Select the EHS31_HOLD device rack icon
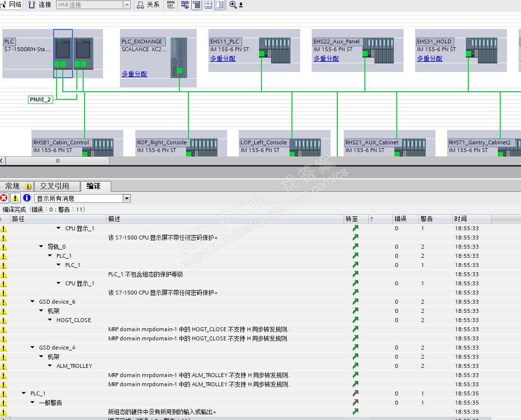Viewport: 521px width, 420px height. (x=481, y=51)
